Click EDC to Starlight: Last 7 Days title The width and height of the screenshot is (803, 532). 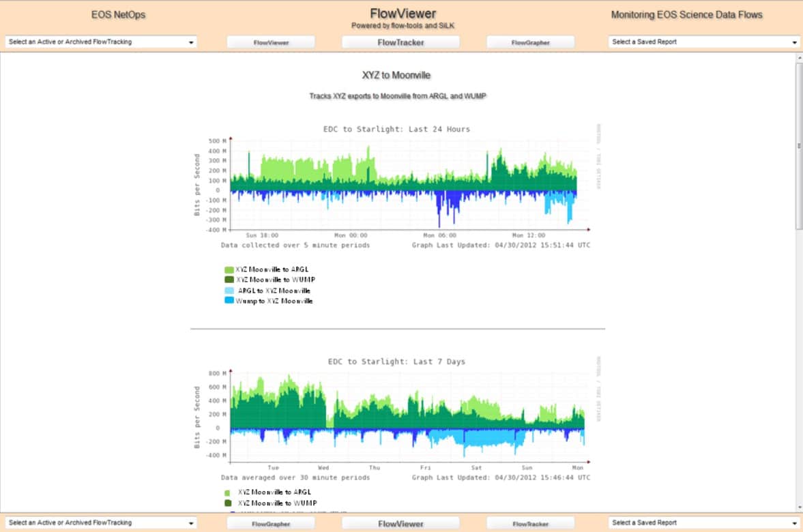pyautogui.click(x=396, y=361)
